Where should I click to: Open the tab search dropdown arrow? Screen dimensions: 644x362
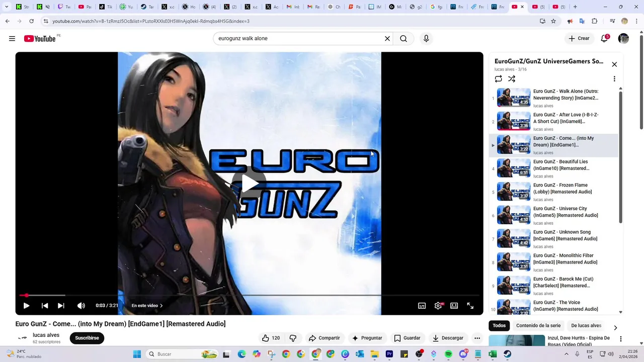(x=6, y=7)
